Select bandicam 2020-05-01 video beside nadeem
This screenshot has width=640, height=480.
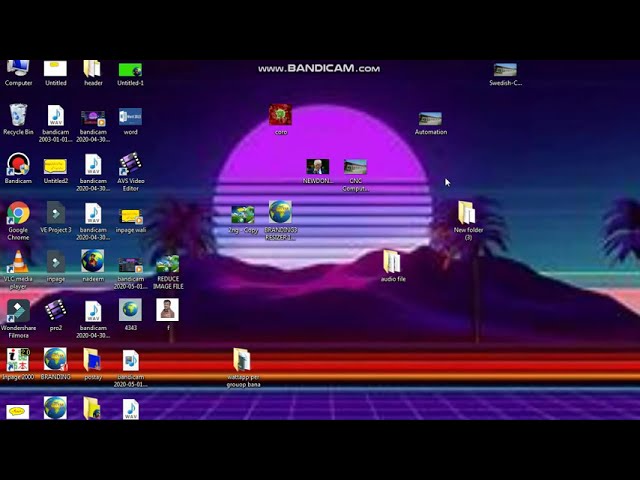(x=131, y=273)
